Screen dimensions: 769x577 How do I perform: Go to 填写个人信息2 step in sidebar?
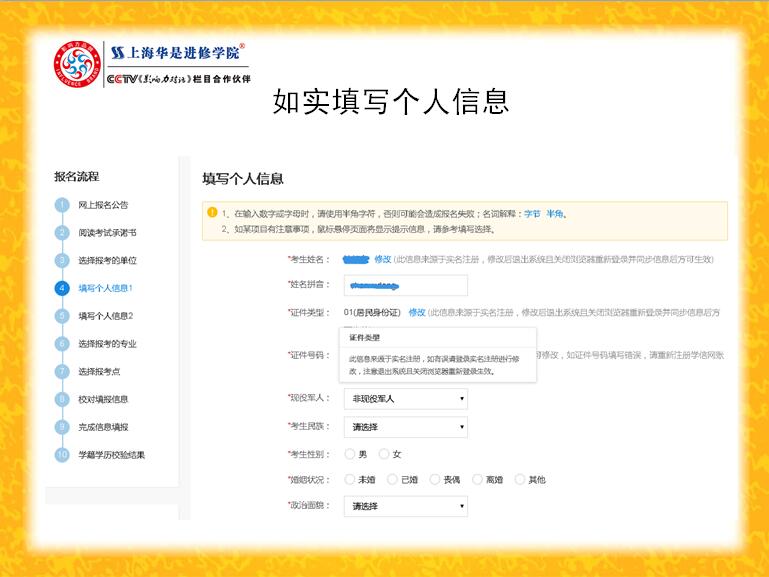[106, 316]
